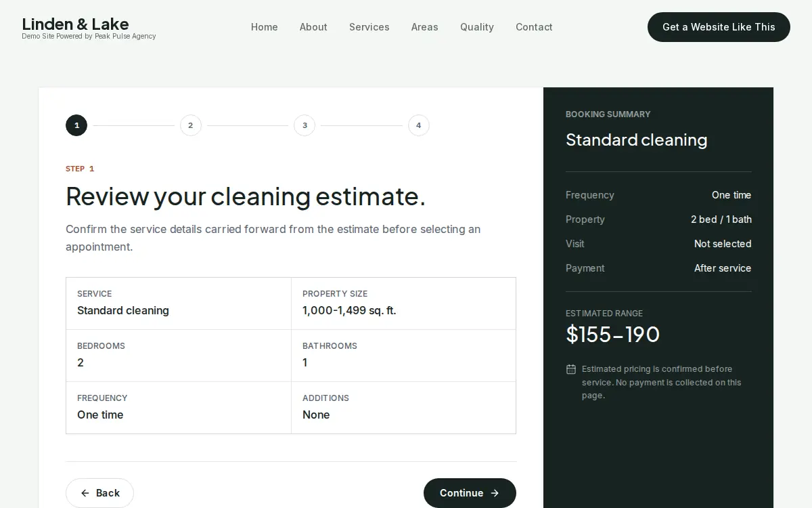
Task: Jump to step 2 circle
Action: click(191, 125)
